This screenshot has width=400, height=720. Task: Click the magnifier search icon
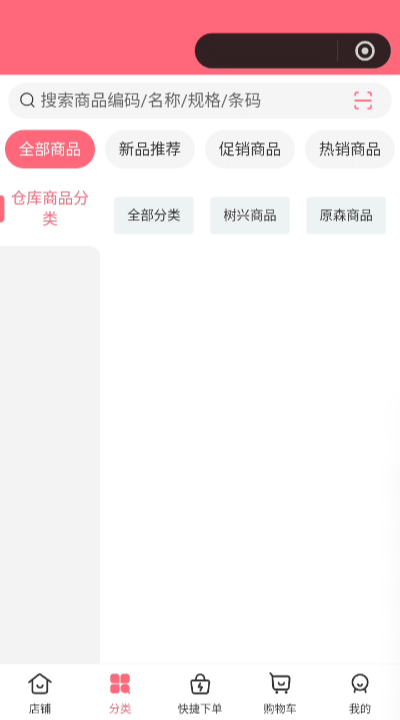pyautogui.click(x=27, y=100)
